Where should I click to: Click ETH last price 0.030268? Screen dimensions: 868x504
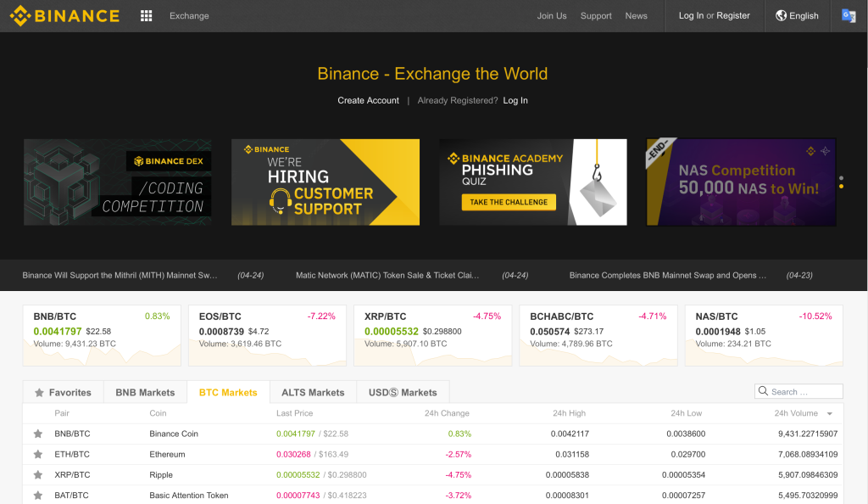point(293,454)
